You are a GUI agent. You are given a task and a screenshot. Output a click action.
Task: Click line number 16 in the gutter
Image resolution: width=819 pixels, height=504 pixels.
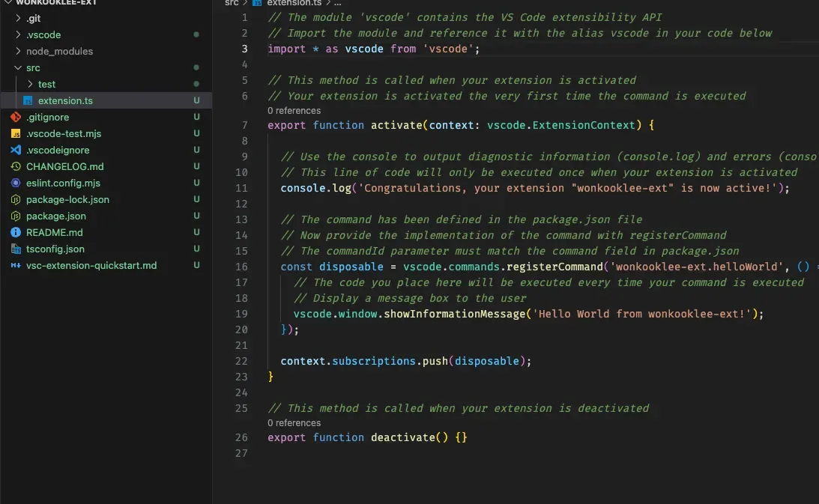tap(241, 267)
